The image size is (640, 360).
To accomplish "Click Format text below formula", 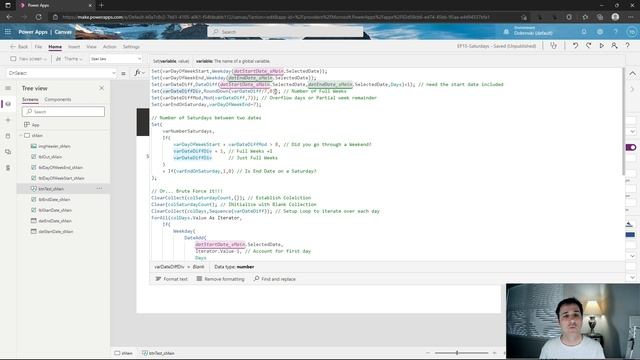I will click(171, 279).
